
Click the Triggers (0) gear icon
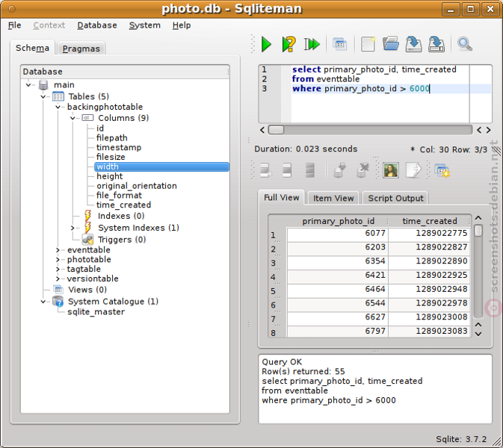pyautogui.click(x=87, y=240)
